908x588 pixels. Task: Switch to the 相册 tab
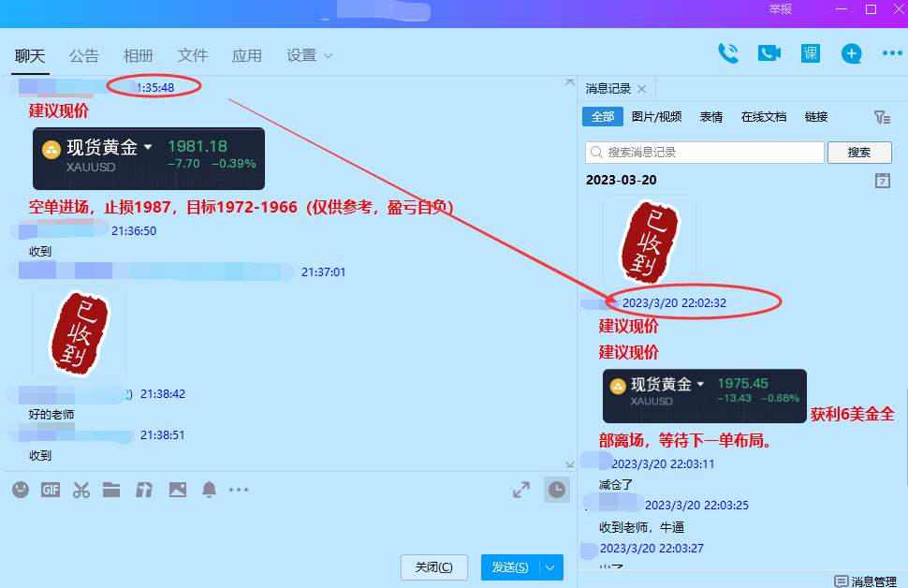(139, 55)
